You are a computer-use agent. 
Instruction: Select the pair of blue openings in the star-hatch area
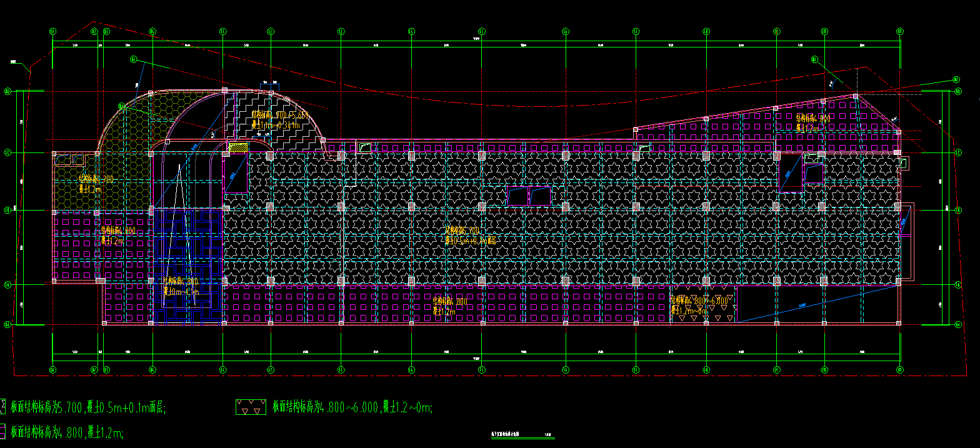[529, 196]
